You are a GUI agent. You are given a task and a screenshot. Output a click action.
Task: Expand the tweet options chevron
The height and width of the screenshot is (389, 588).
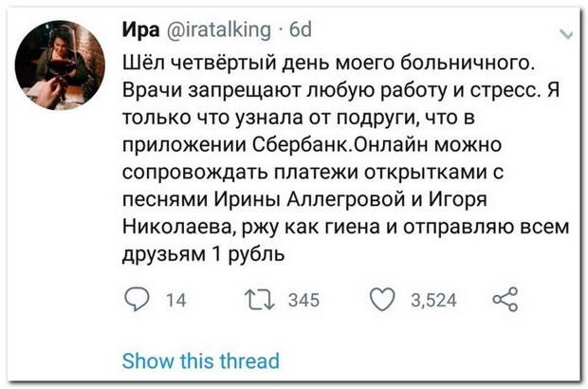[566, 34]
